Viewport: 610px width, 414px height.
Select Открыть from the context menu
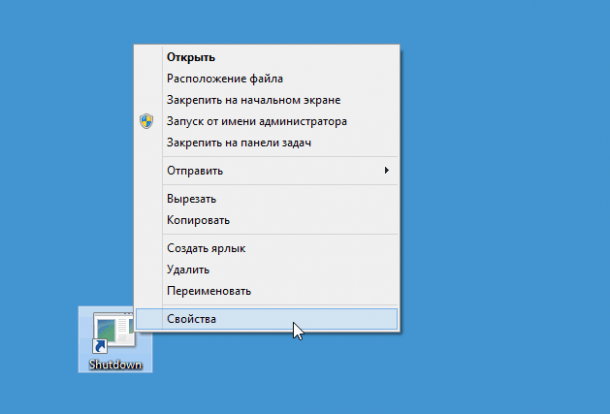tap(191, 57)
